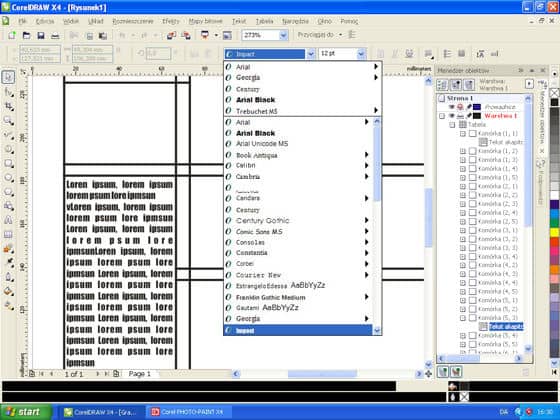The image size is (560, 420).
Task: Click the no-fill X swatch atop palette
Action: point(554,93)
